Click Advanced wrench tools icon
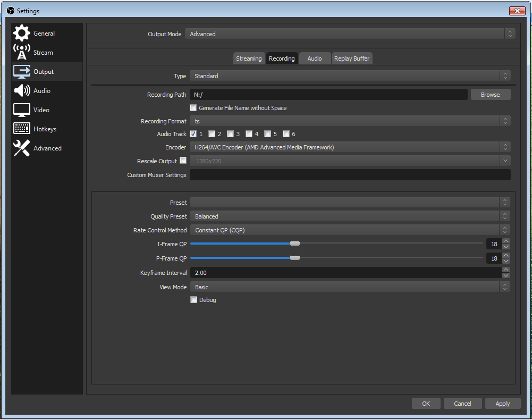This screenshot has width=532, height=419. (x=22, y=148)
